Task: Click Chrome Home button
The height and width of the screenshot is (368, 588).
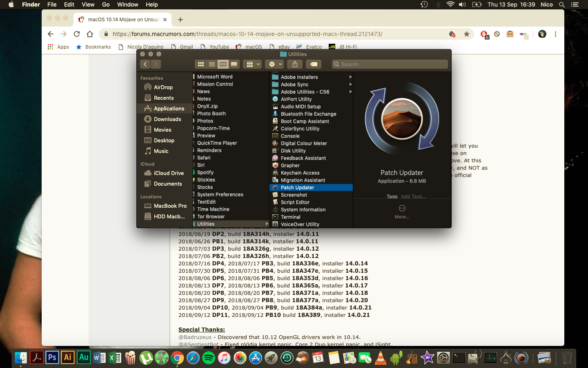Action: click(90, 34)
